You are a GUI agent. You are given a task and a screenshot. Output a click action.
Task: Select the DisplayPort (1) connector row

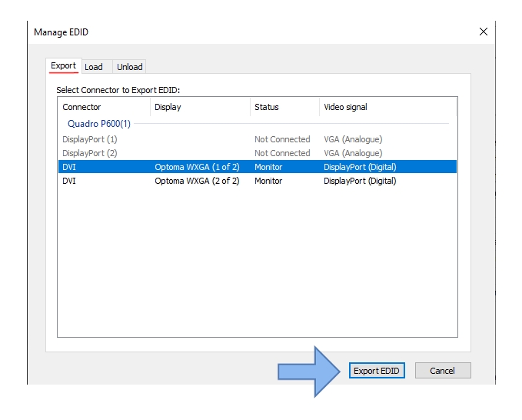coord(90,139)
